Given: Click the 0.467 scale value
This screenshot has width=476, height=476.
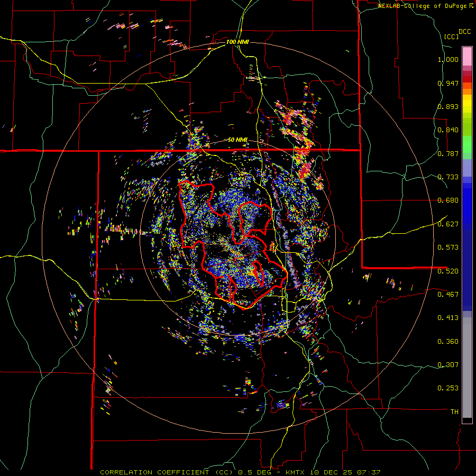Looking at the screenshot, I should click(x=448, y=295).
